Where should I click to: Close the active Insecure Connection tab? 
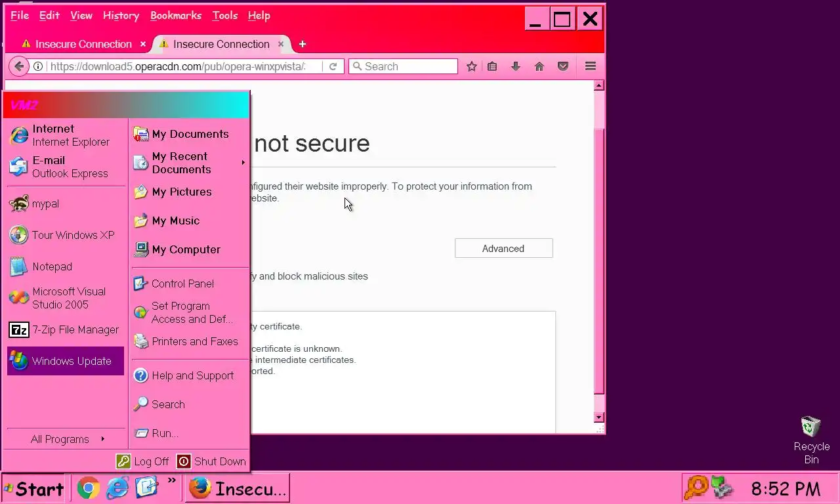[x=281, y=44]
